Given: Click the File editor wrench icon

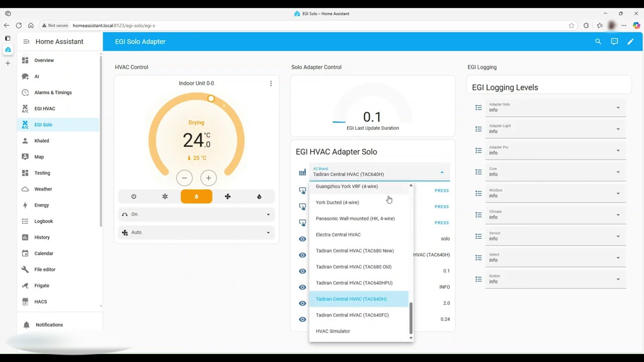Looking at the screenshot, I should (25, 269).
